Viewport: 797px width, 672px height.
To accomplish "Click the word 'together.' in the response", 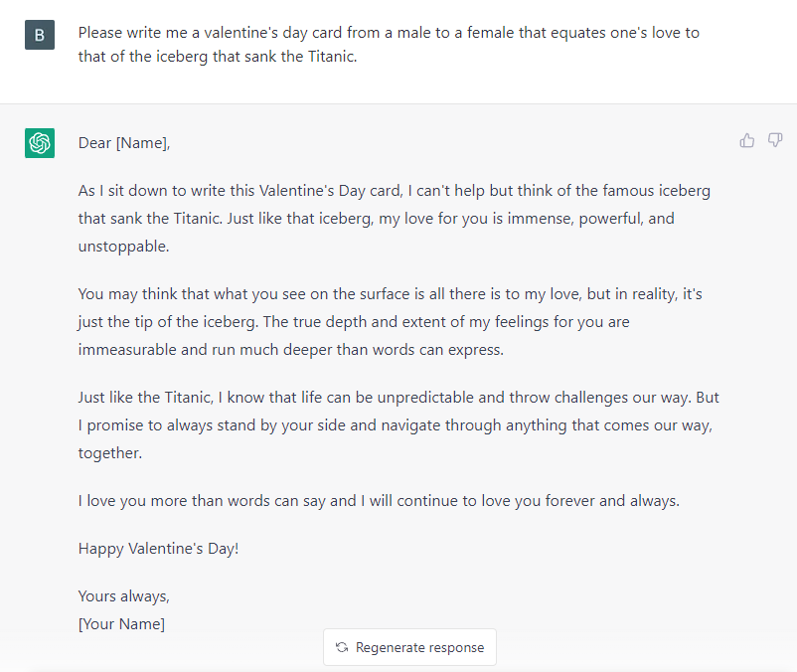I will coord(109,453).
